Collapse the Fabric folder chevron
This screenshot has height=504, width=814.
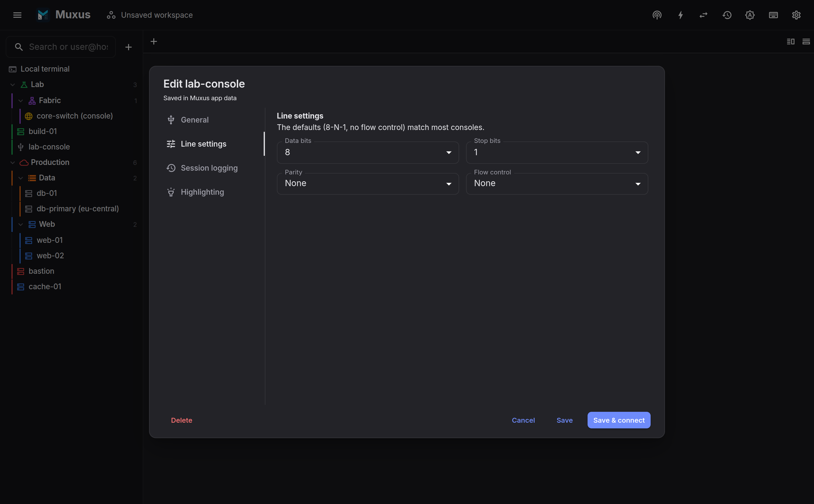click(21, 101)
